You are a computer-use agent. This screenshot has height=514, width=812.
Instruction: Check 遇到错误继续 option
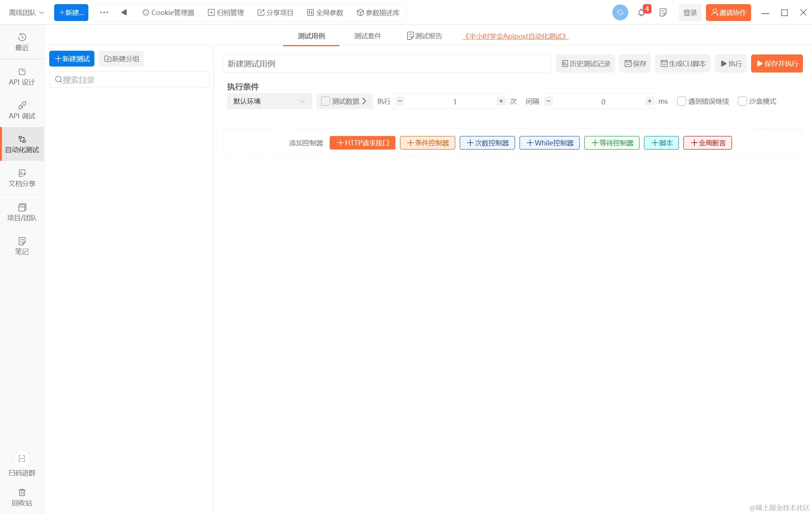click(x=681, y=101)
